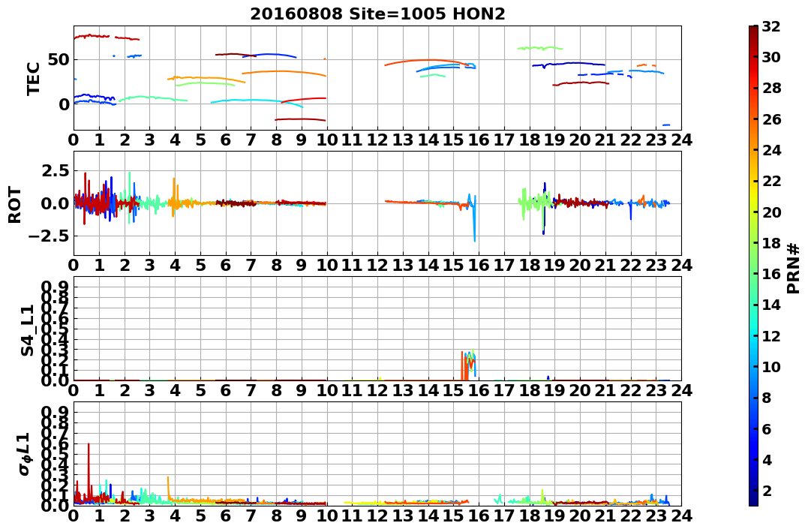Image resolution: width=808 pixels, height=532 pixels.
Task: Click hour 12 tick below TEC panel
Action: pyautogui.click(x=377, y=140)
